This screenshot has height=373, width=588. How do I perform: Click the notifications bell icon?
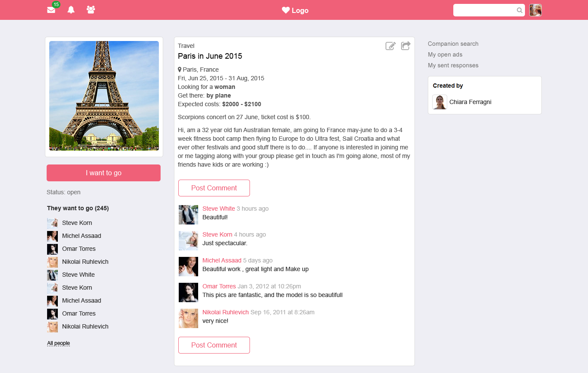click(x=71, y=10)
